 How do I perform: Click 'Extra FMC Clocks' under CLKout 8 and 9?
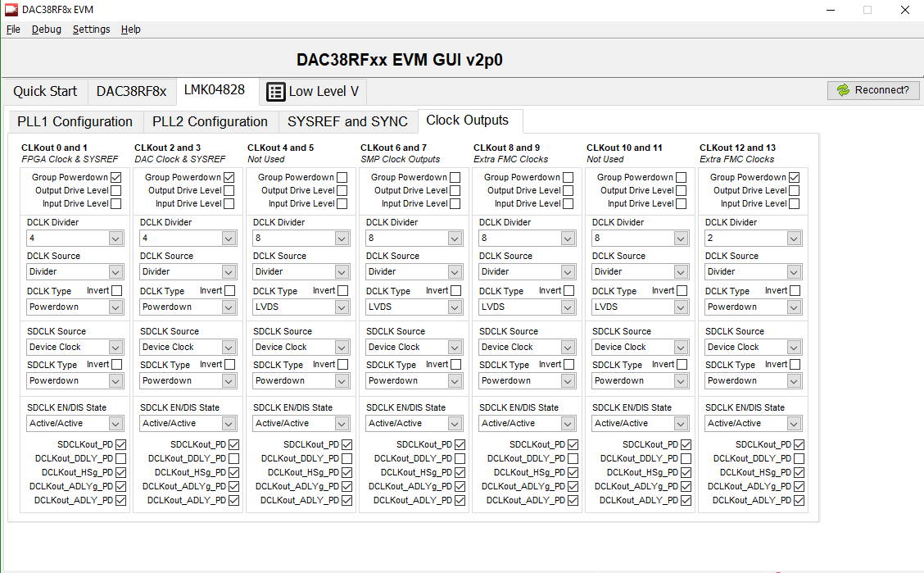(x=511, y=159)
